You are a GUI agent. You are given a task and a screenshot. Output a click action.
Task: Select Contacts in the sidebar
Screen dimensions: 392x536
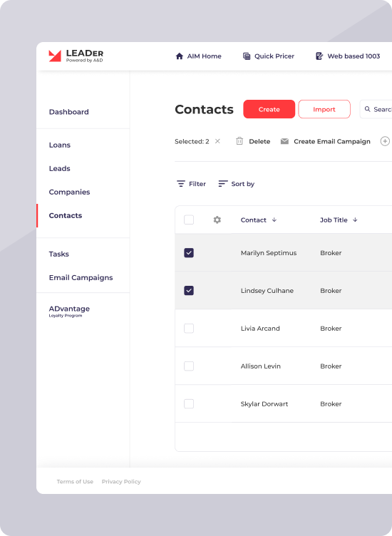tap(66, 215)
